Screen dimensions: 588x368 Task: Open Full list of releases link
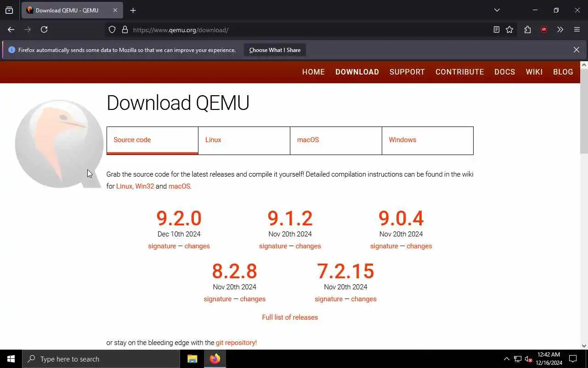[290, 317]
